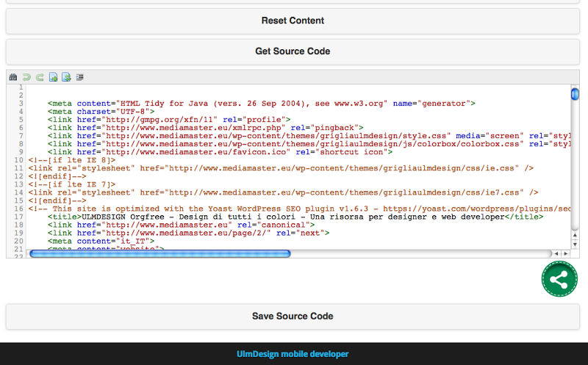Viewport: 588px width, 365px height.
Task: Click the binoculars search icon
Action: tap(12, 76)
